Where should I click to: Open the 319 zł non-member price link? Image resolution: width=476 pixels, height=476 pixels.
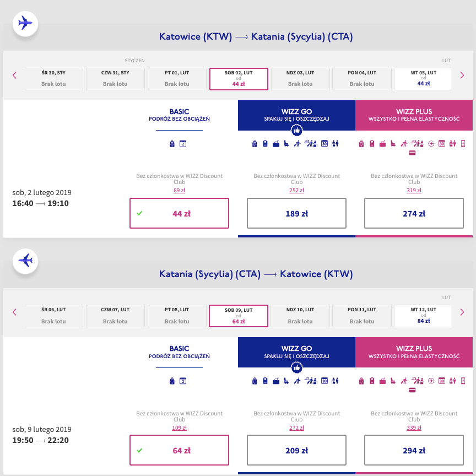(414, 190)
